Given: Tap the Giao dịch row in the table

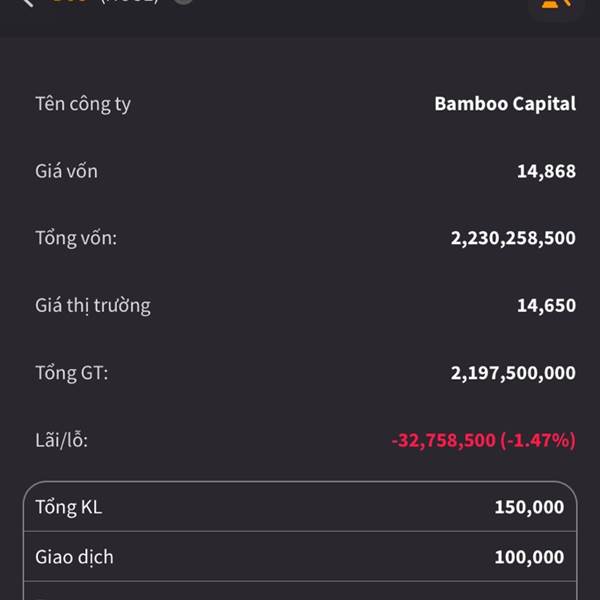Looking at the screenshot, I should 300,556.
